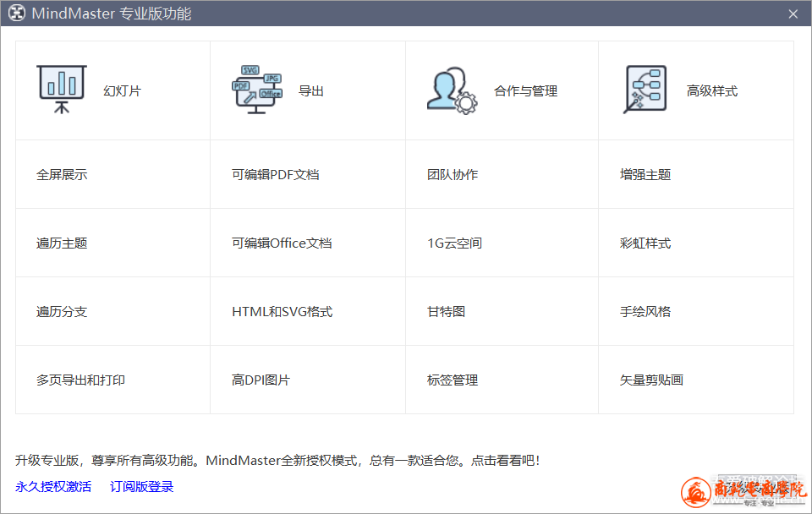Viewport: 812px width, 514px height.
Task: Click the 增强主题 feature cell
Action: tap(696, 174)
